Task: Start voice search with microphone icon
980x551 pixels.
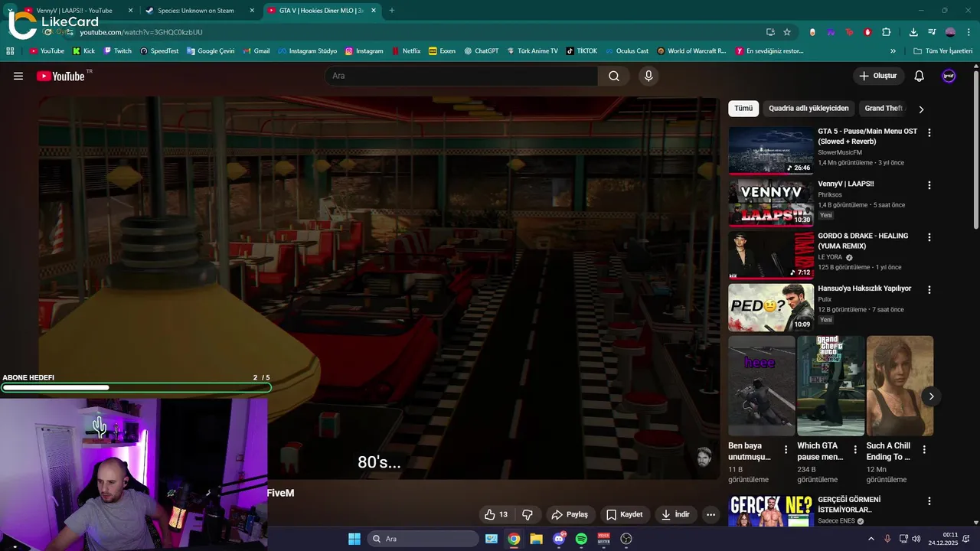Action: [x=648, y=76]
